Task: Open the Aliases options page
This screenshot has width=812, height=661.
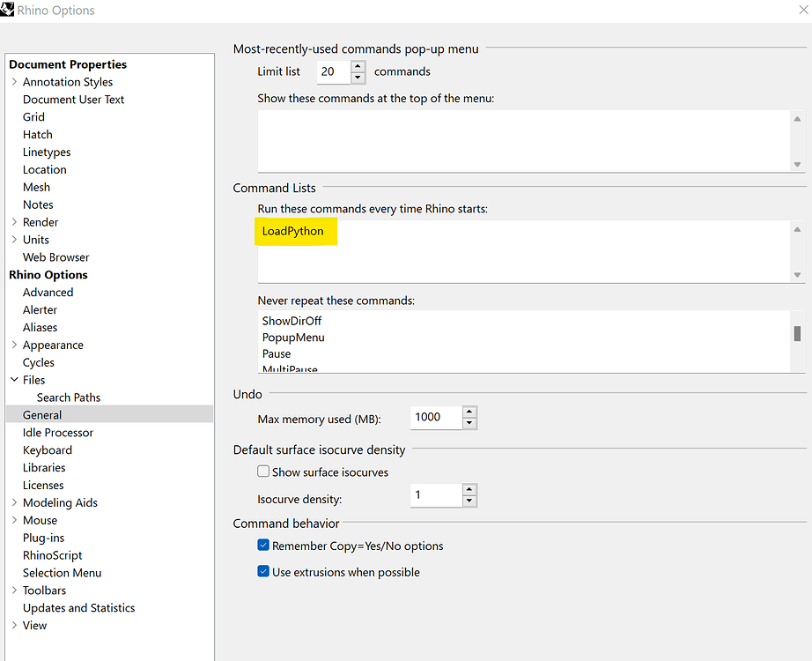Action: click(x=40, y=327)
